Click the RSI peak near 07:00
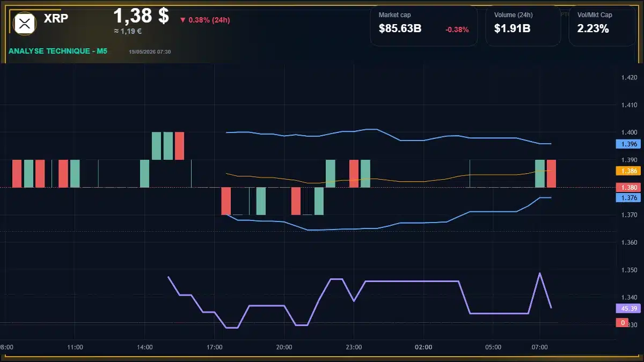 click(539, 274)
